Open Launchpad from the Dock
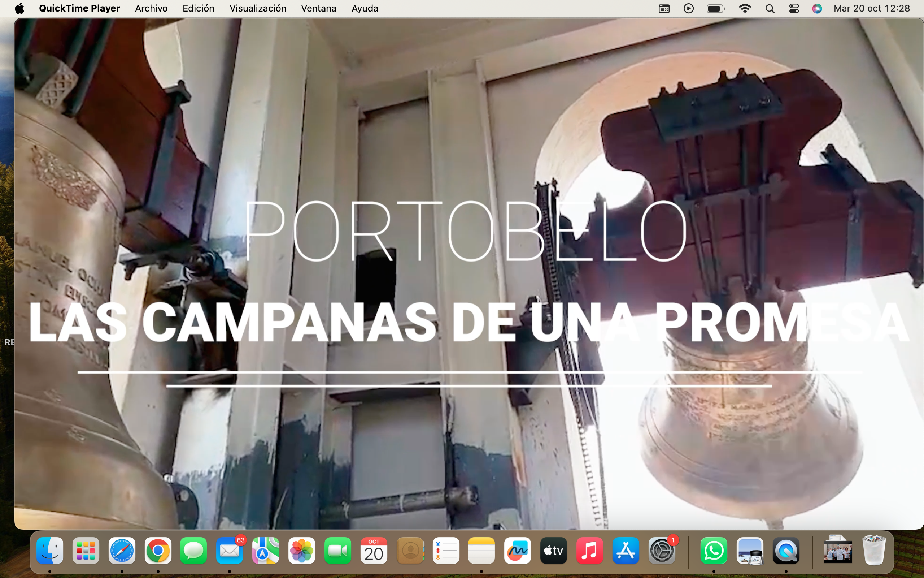This screenshot has width=924, height=578. (86, 551)
